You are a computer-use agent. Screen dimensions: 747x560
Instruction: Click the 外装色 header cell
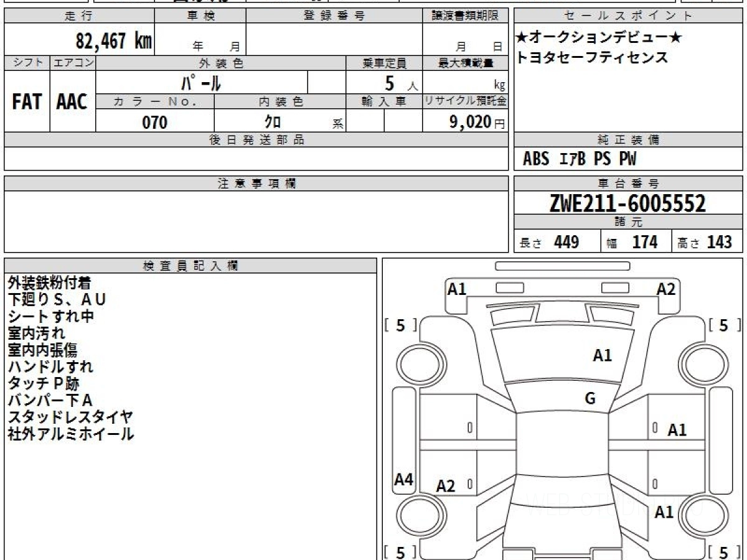pos(221,63)
